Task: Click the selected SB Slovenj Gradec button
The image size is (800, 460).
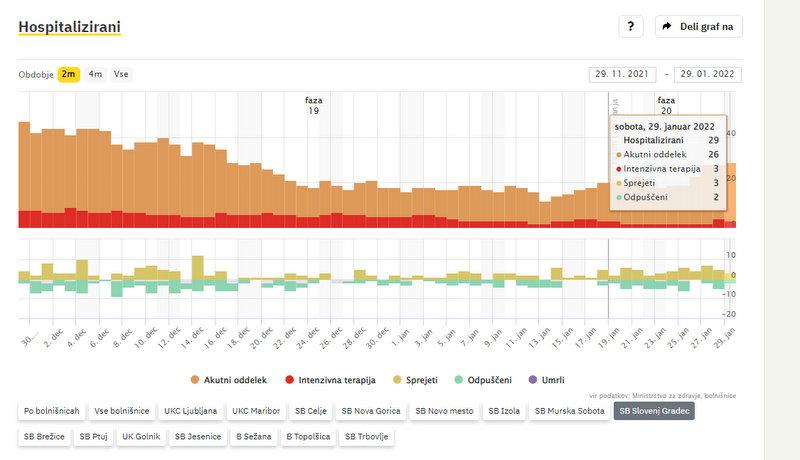Action: [x=654, y=411]
